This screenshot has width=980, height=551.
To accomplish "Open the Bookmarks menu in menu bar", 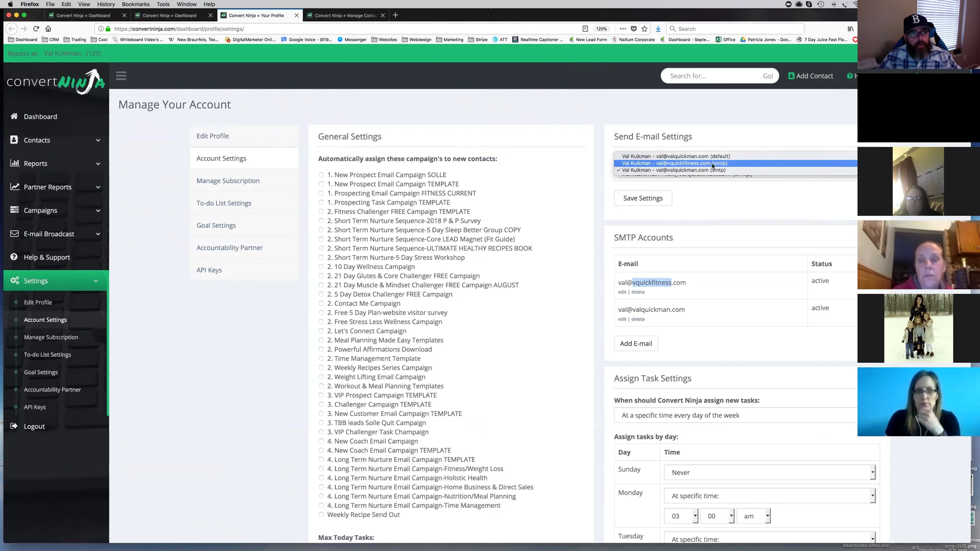I will (136, 4).
